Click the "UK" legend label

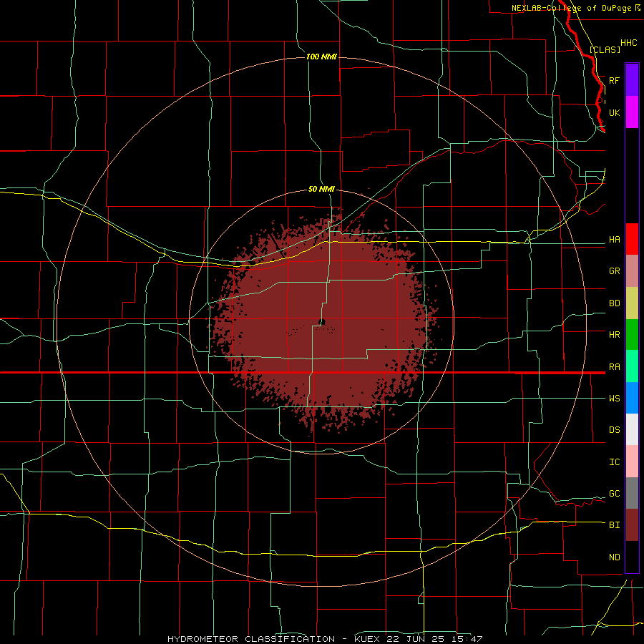(614, 112)
